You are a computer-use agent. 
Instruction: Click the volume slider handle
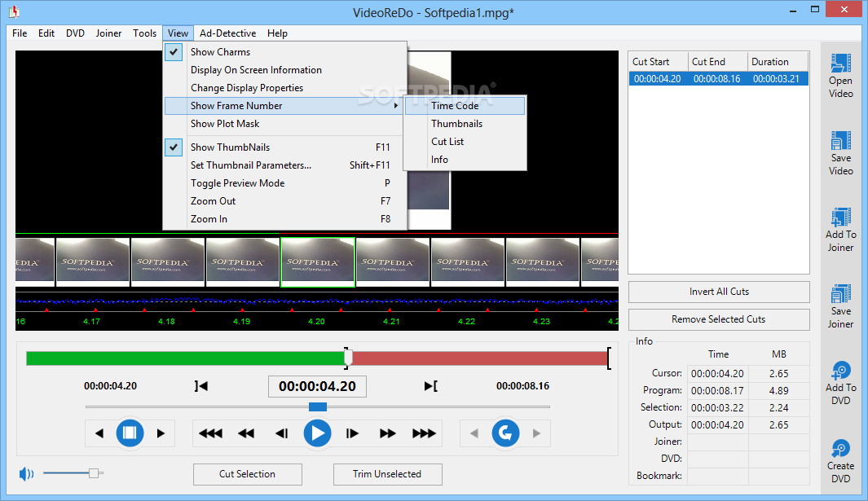pos(94,473)
